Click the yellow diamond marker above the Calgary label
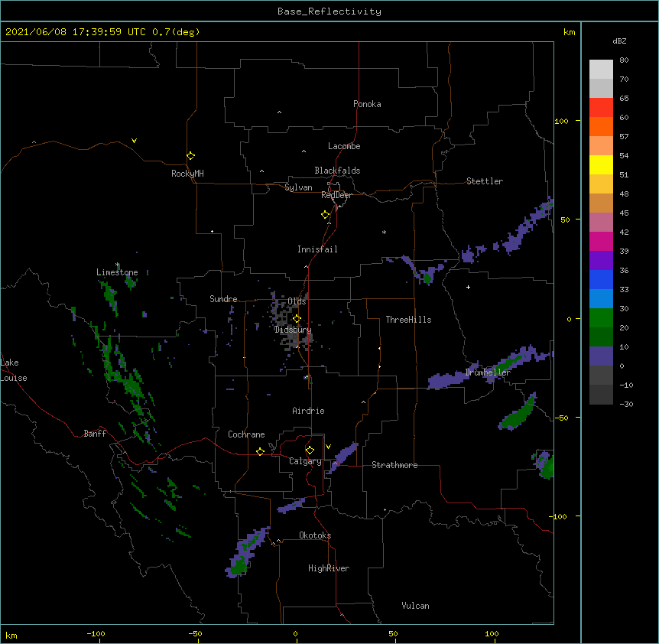Image resolution: width=659 pixels, height=644 pixels. pos(310,450)
